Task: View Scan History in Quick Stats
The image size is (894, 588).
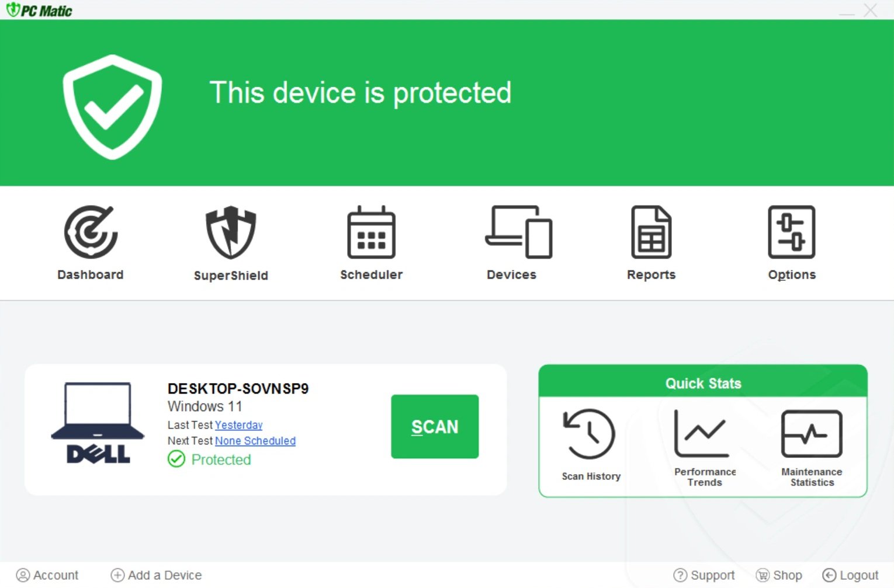Action: (590, 434)
